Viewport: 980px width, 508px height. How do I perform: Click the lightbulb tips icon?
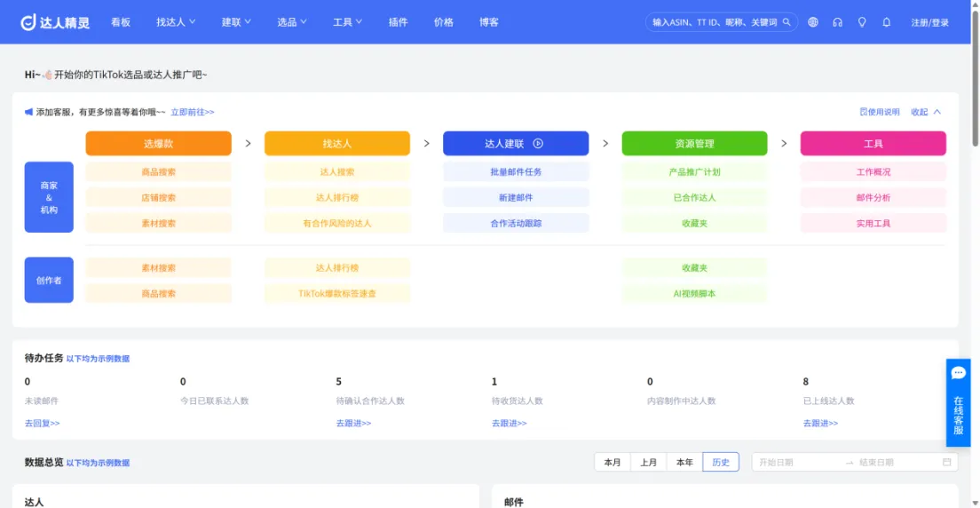[862, 22]
